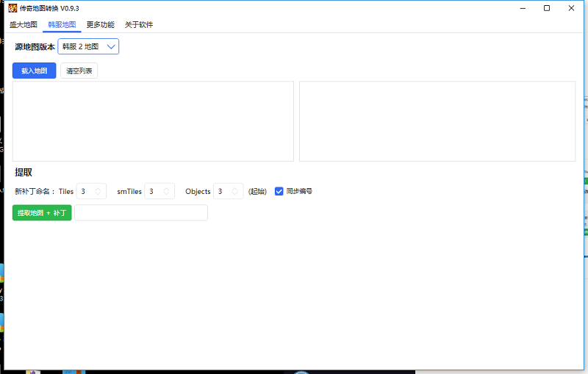Maximize the 传奇地图转换 window
This screenshot has height=374, width=588.
click(x=547, y=8)
